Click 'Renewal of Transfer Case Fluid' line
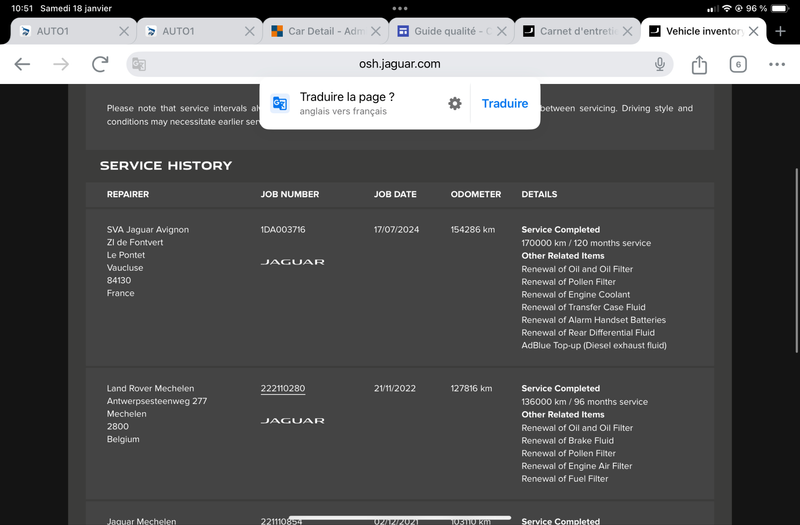This screenshot has height=525, width=800. tap(583, 307)
